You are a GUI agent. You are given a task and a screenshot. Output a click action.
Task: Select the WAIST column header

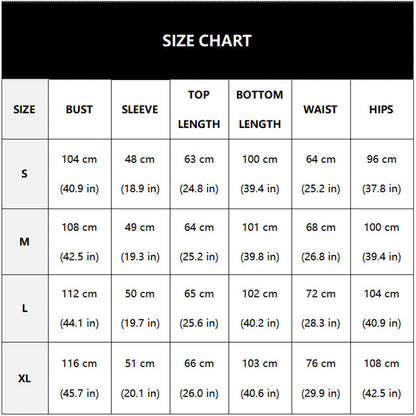(321, 109)
